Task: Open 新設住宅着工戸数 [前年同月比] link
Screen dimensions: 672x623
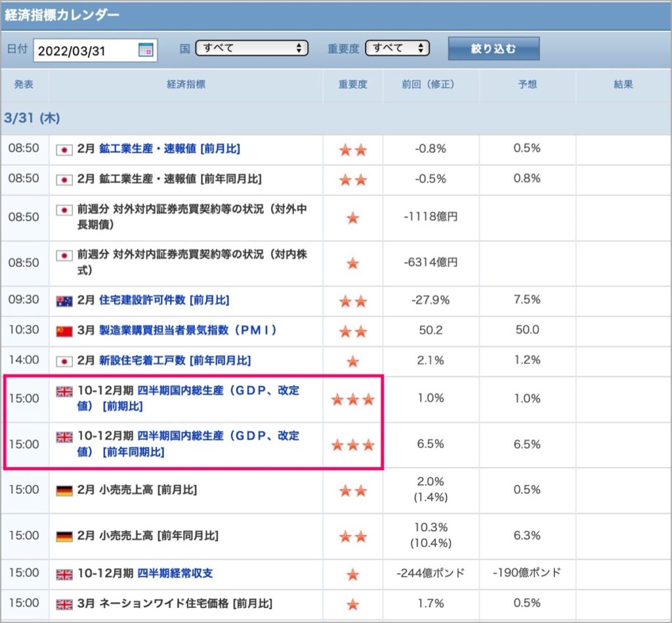Action: click(175, 361)
